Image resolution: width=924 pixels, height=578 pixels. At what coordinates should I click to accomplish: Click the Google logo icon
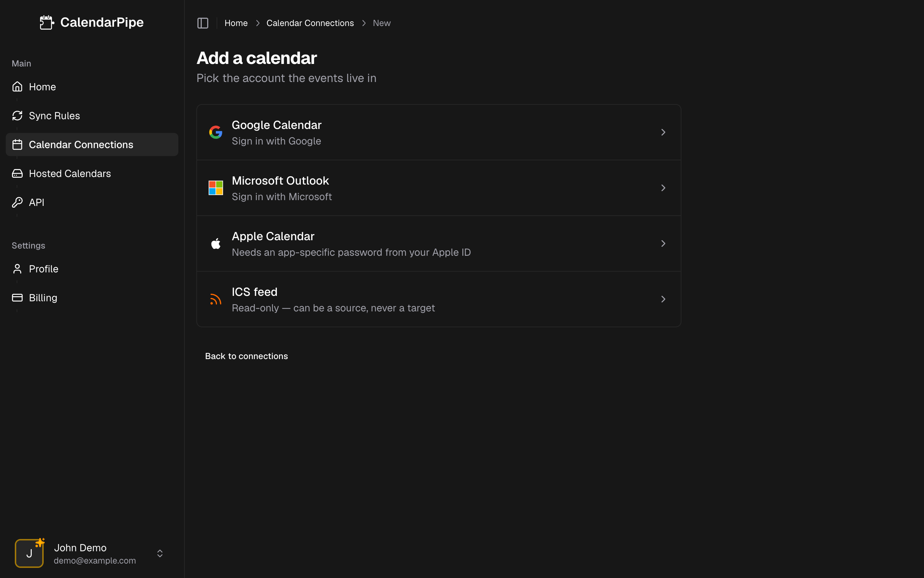click(216, 132)
